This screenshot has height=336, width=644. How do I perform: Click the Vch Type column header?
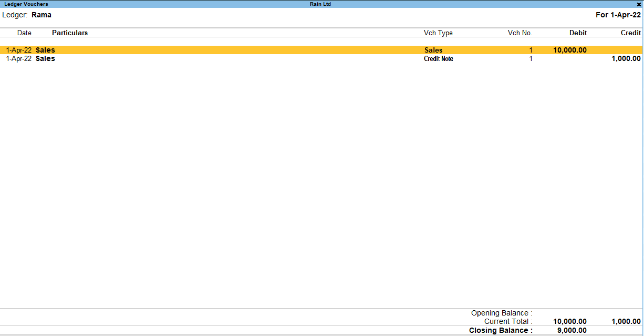pyautogui.click(x=438, y=33)
